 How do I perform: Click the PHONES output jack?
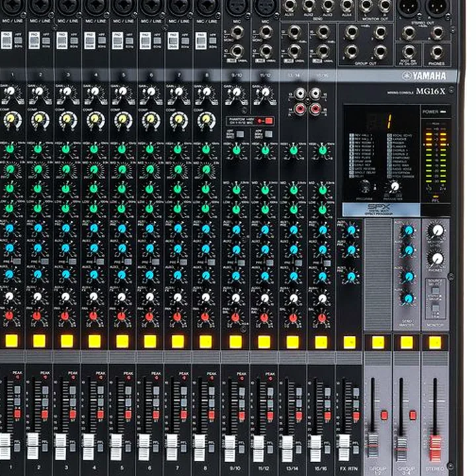436,52
